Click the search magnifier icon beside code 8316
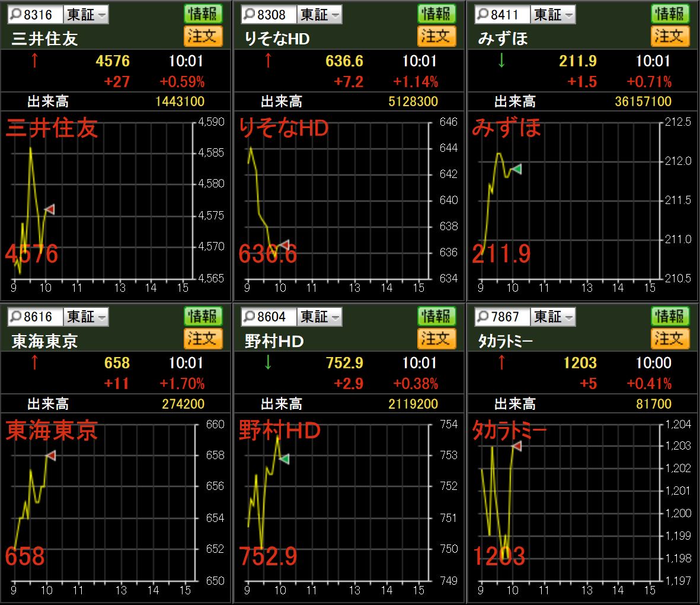This screenshot has width=700, height=605. point(15,14)
